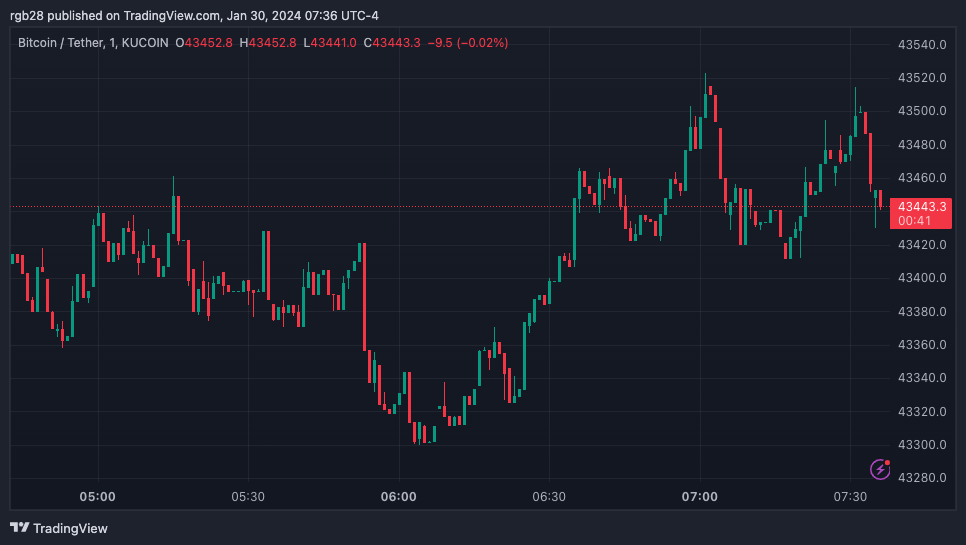966x545 pixels.
Task: Click the 43520.0 price axis label
Action: 922,78
